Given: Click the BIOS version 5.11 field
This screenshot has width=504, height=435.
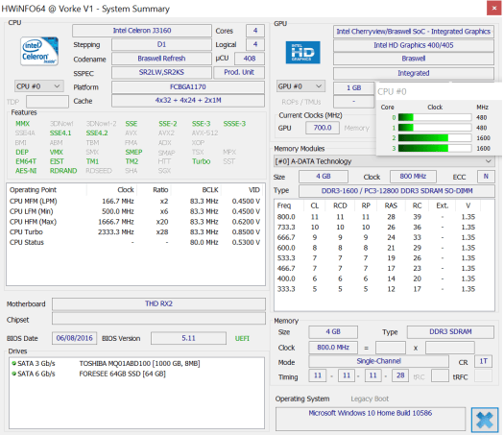Looking at the screenshot, I should (188, 338).
